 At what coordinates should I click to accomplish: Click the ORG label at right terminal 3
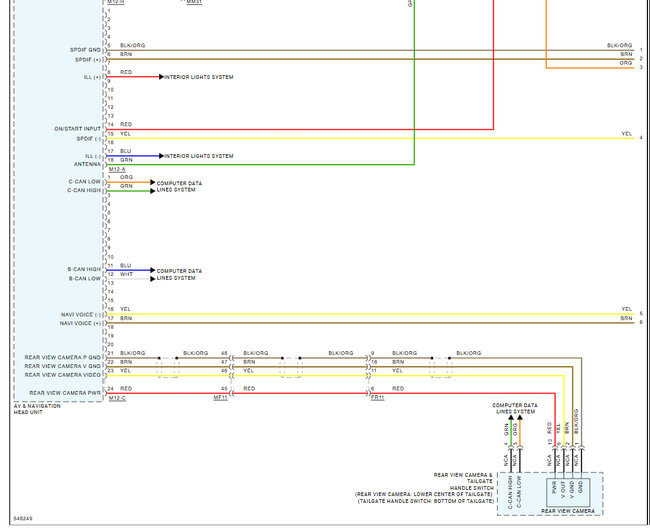626,63
